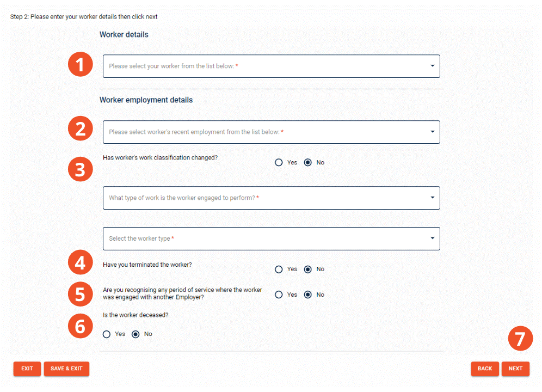Image resolution: width=542 pixels, height=392 pixels.
Task: Choose No for recognising prior service period
Action: tap(307, 295)
